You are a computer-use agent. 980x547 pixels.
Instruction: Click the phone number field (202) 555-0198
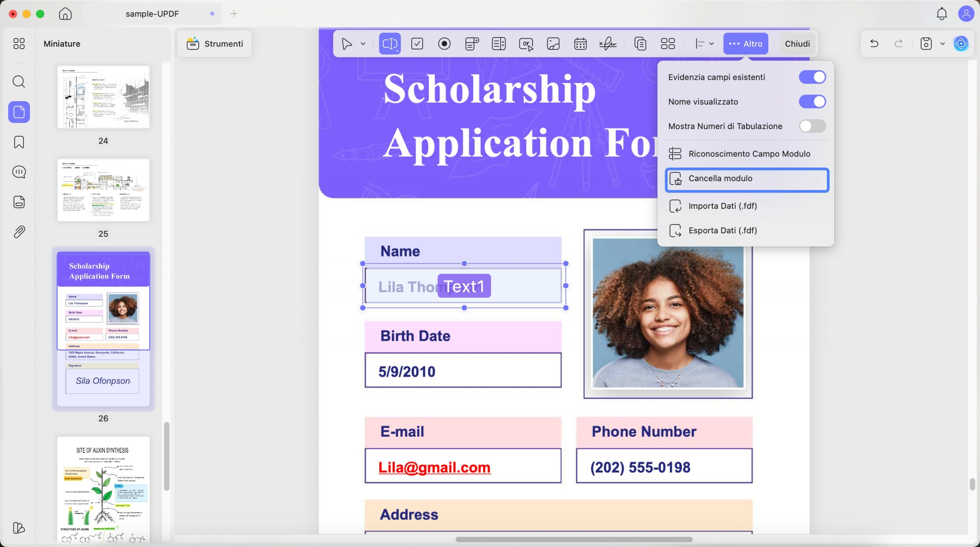(664, 466)
